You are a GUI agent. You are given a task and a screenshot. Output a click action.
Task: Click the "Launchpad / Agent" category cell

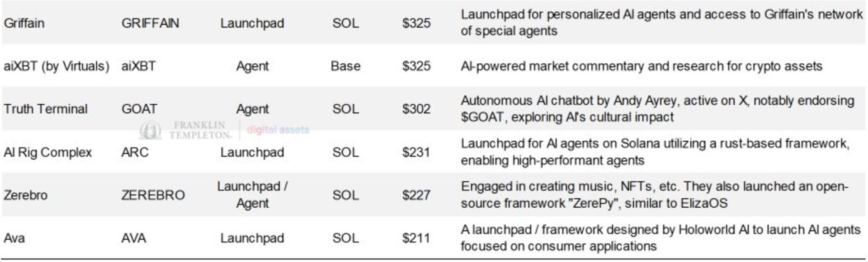[252, 195]
